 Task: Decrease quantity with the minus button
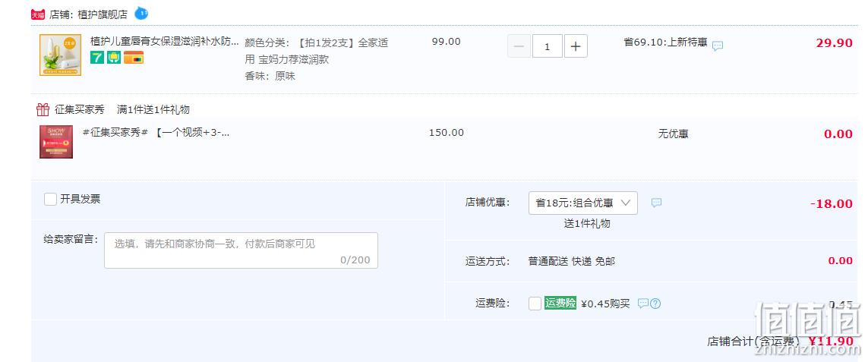tap(519, 46)
